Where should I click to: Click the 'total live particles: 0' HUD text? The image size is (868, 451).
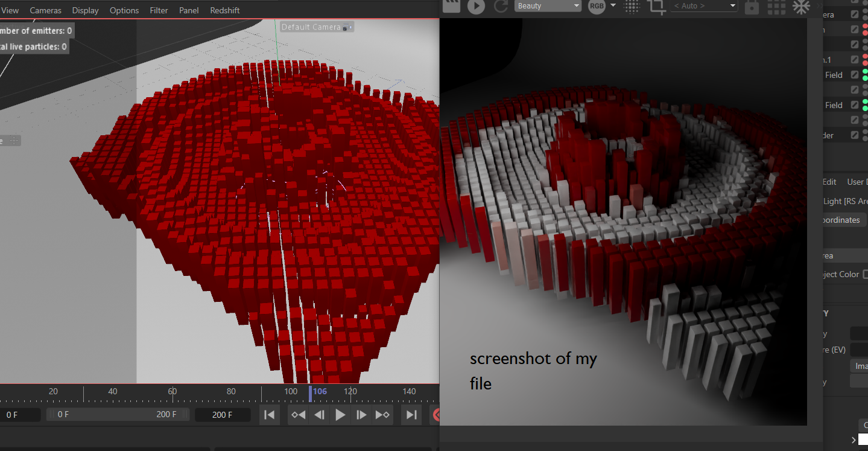pos(33,46)
